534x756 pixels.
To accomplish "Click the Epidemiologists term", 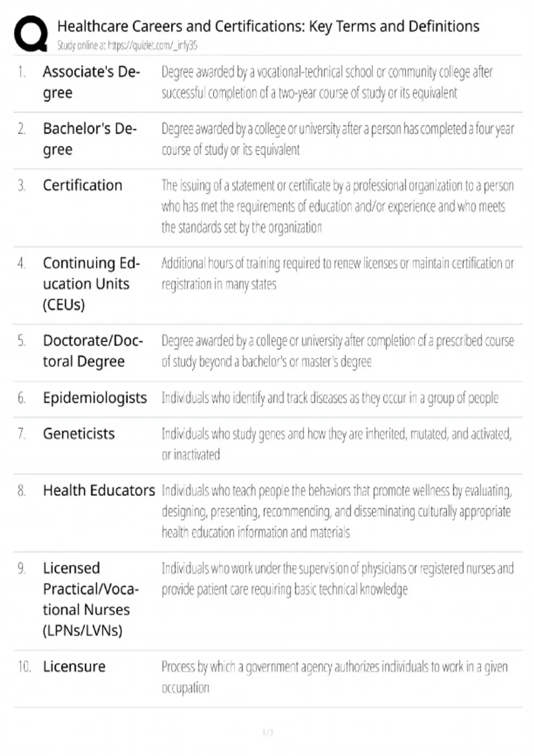I will [95, 398].
